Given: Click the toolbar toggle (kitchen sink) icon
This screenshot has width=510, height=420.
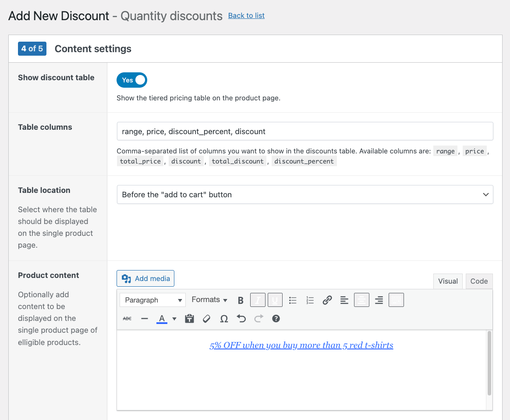Looking at the screenshot, I should 396,300.
